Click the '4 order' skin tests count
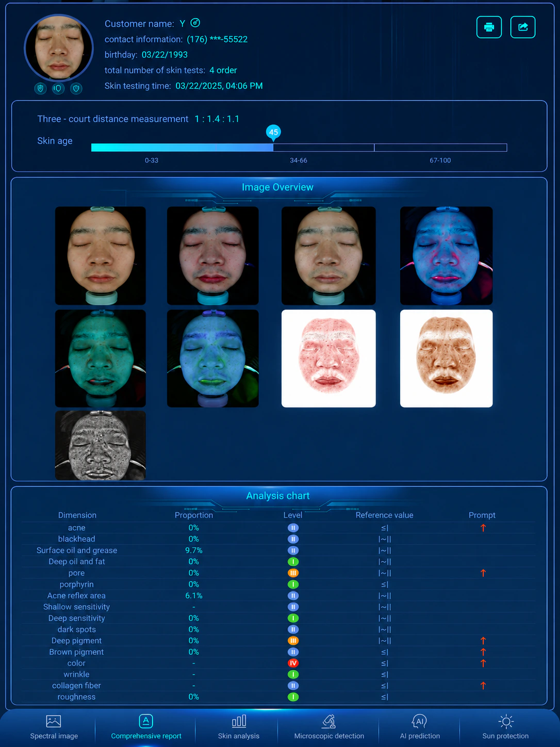 (223, 70)
